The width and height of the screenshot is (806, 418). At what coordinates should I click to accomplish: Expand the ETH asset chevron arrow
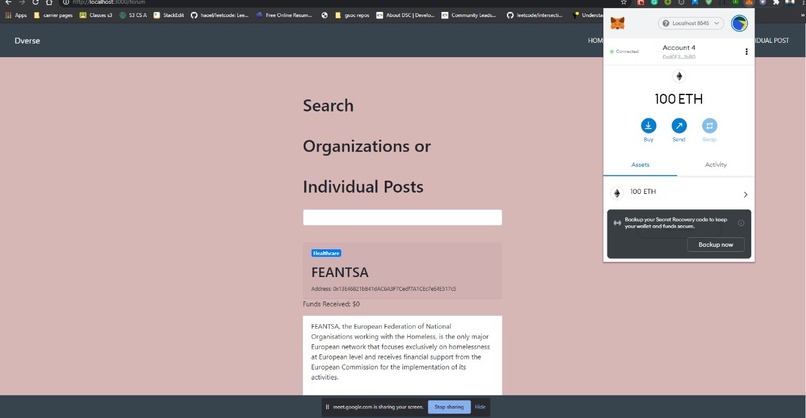(745, 194)
